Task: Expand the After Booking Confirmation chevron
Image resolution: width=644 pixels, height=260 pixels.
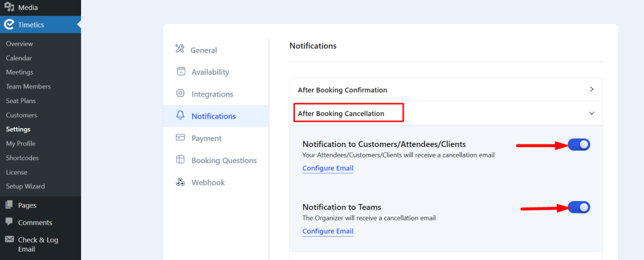Action: coord(591,89)
